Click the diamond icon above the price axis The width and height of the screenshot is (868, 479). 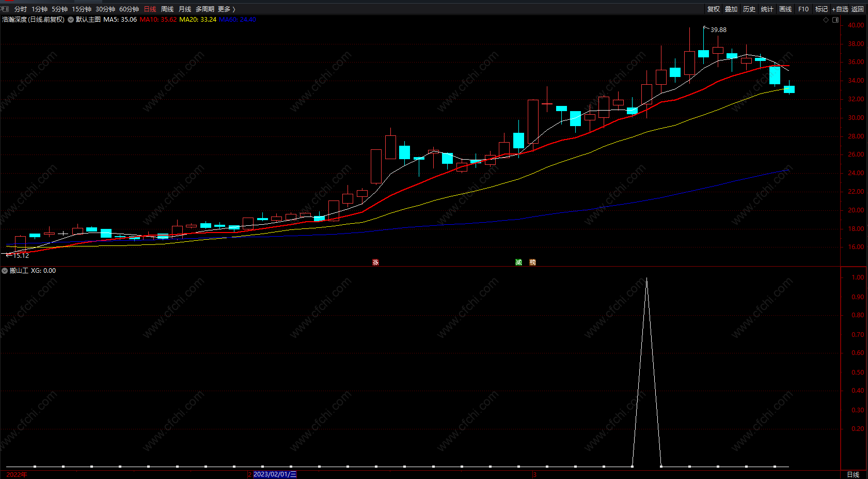pos(826,20)
